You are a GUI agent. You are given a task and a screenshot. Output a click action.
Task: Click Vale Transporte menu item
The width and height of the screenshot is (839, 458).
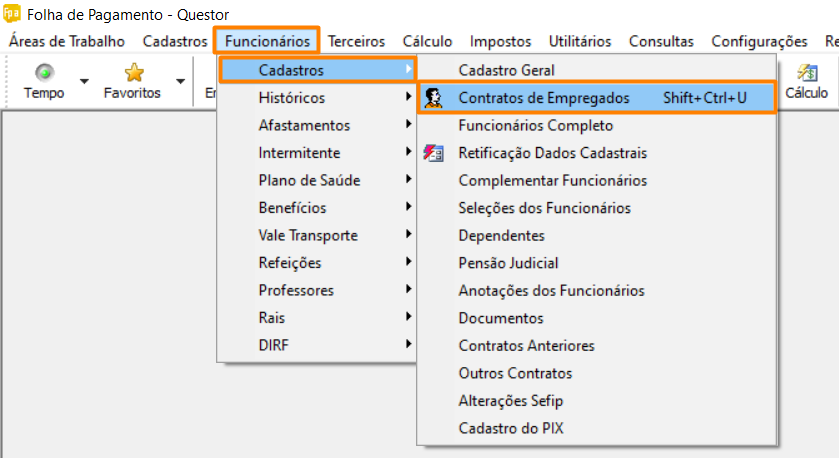point(308,236)
